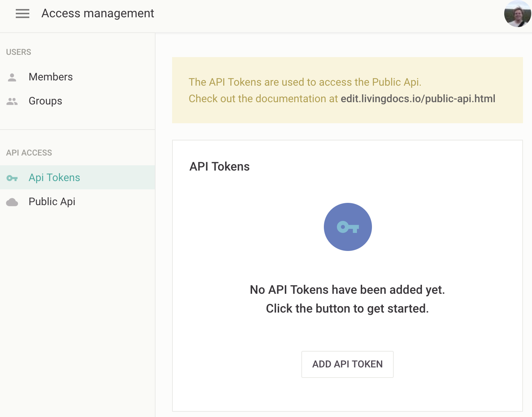Open the user profile avatar

[x=517, y=14]
